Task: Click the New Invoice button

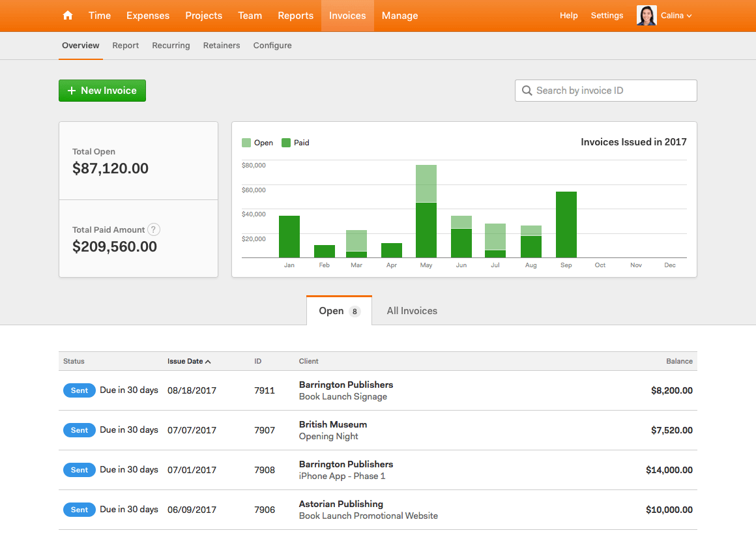Action: pyautogui.click(x=102, y=91)
